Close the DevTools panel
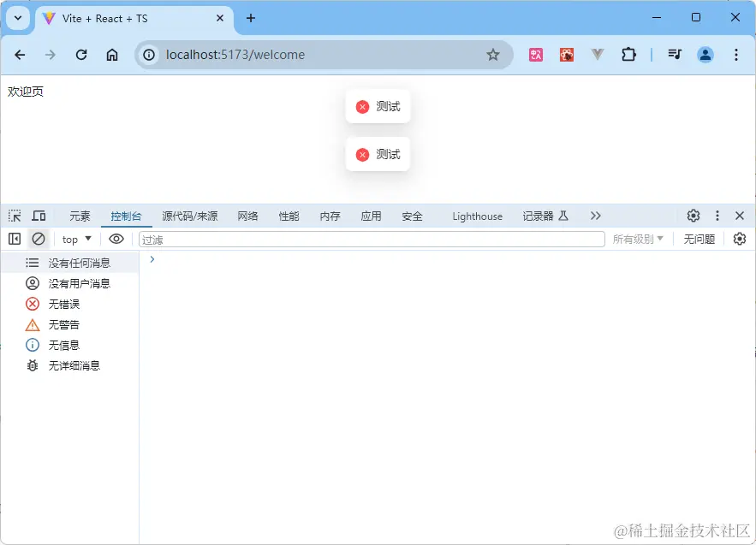The image size is (756, 545). (740, 216)
